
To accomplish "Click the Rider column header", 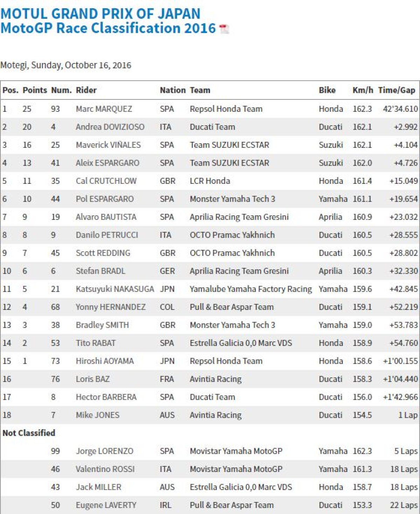I will pos(86,90).
